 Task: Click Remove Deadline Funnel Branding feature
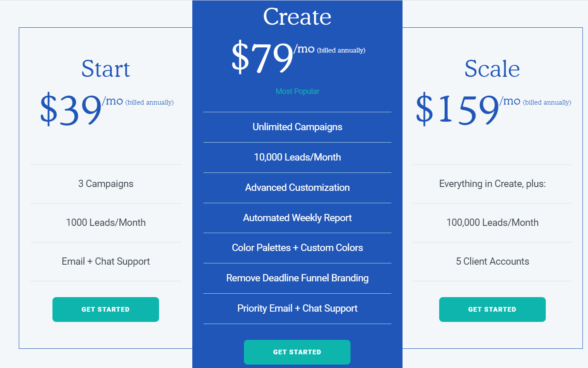point(297,278)
